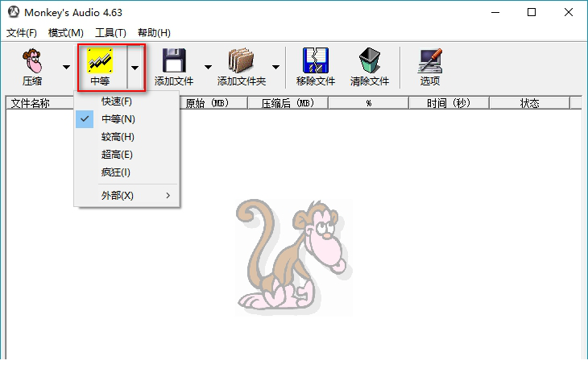Screen dimensions: 588x373
Task: Click the yellow 中等 compression level icon
Action: click(100, 62)
